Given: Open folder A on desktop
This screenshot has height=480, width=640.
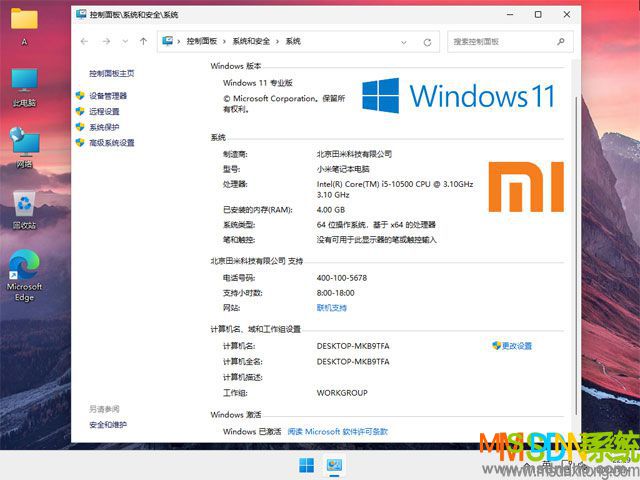Looking at the screenshot, I should (24, 25).
